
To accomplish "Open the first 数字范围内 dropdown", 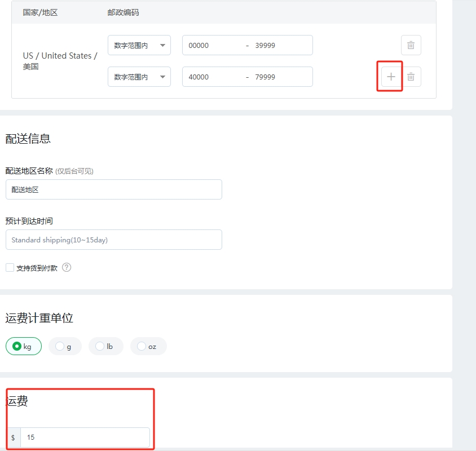I will point(139,46).
